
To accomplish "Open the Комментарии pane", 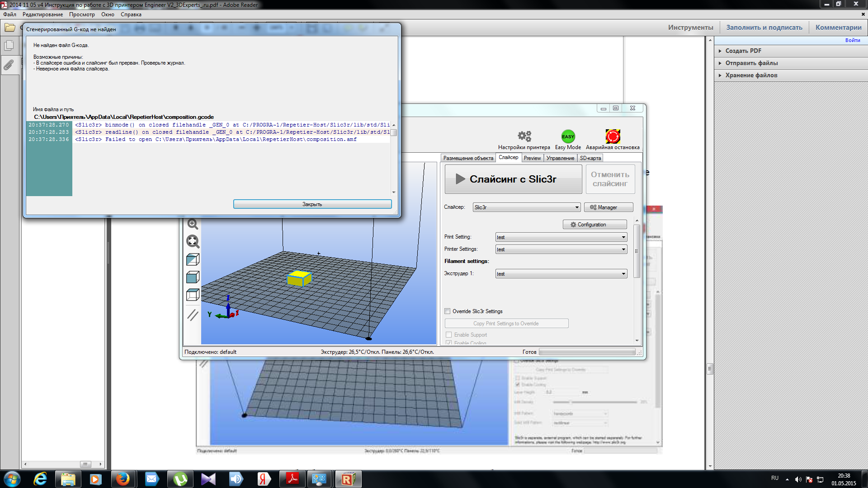I will tap(839, 28).
